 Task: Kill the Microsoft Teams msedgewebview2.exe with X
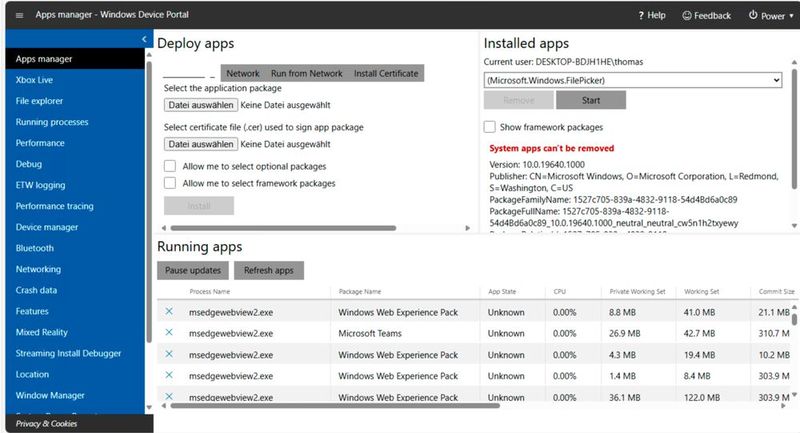click(169, 333)
